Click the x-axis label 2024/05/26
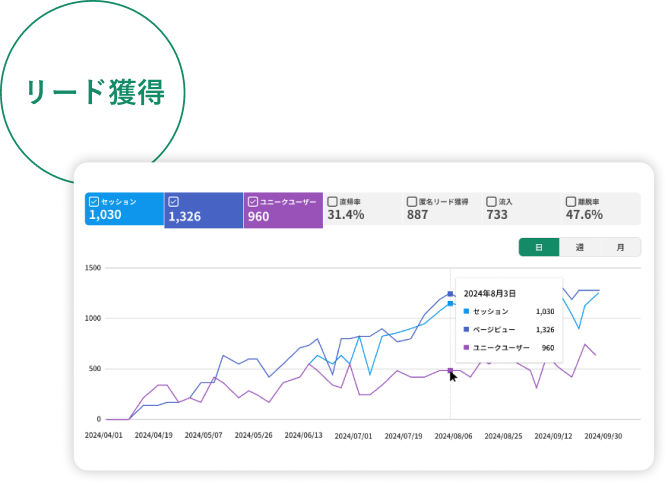669x485 pixels. point(253,436)
